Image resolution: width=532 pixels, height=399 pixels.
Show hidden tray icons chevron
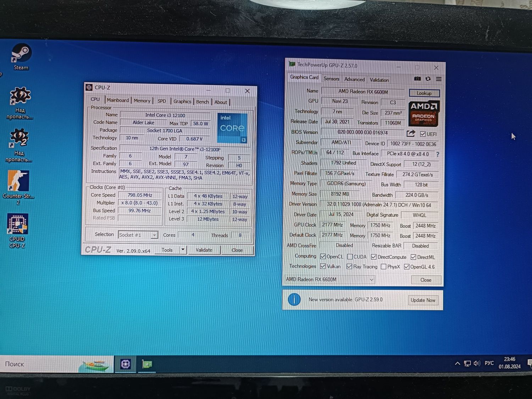tap(458, 363)
